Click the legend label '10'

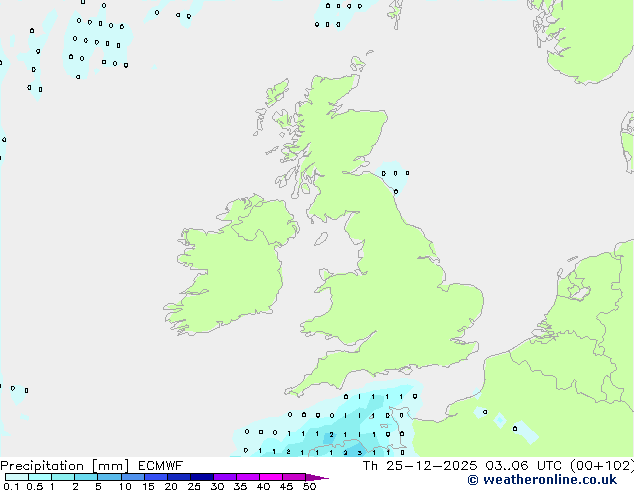[x=125, y=486]
